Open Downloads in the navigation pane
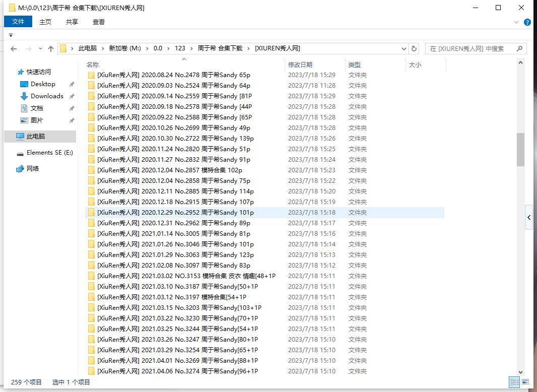This screenshot has height=392, width=537. 47,96
